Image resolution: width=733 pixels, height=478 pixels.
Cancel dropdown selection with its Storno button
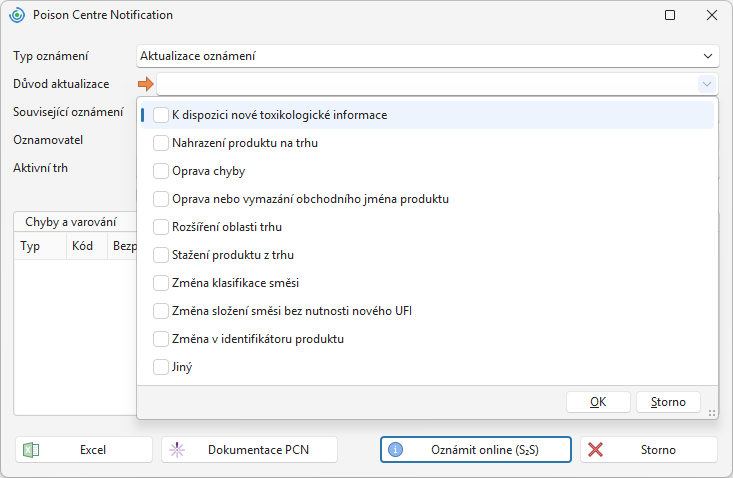coord(668,402)
